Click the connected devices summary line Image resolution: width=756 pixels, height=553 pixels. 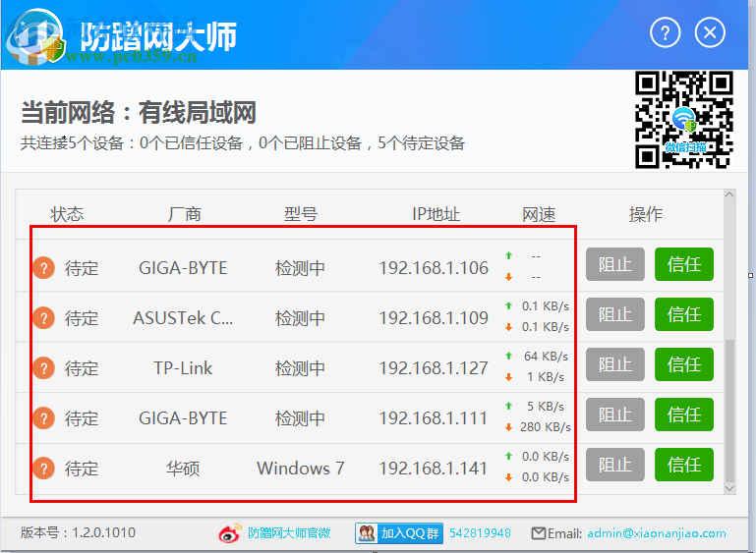[x=243, y=143]
